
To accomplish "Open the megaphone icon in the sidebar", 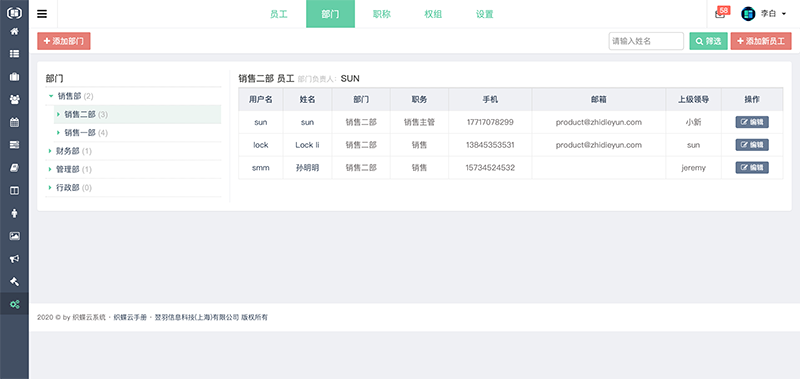I will coord(14,259).
